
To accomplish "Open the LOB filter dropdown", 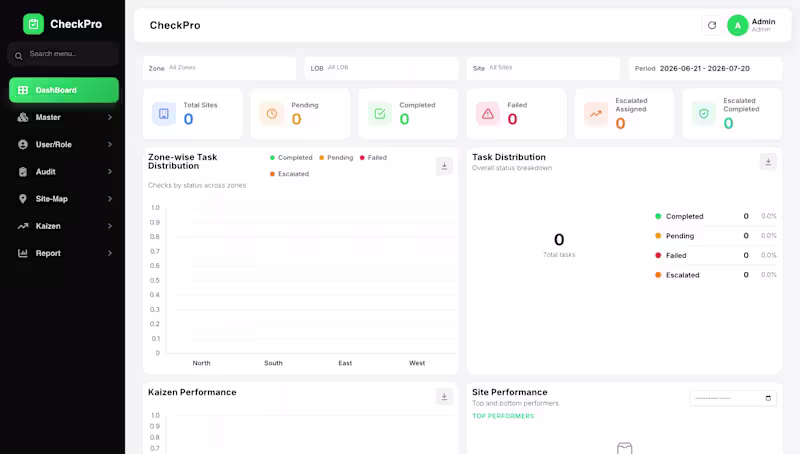I will coord(382,68).
